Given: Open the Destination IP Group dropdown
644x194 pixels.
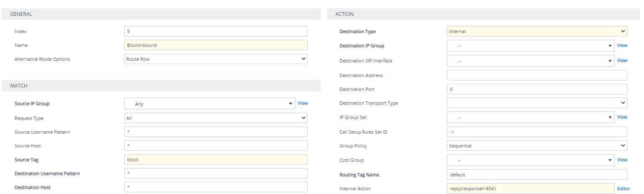Looking at the screenshot, I should pos(531,46).
